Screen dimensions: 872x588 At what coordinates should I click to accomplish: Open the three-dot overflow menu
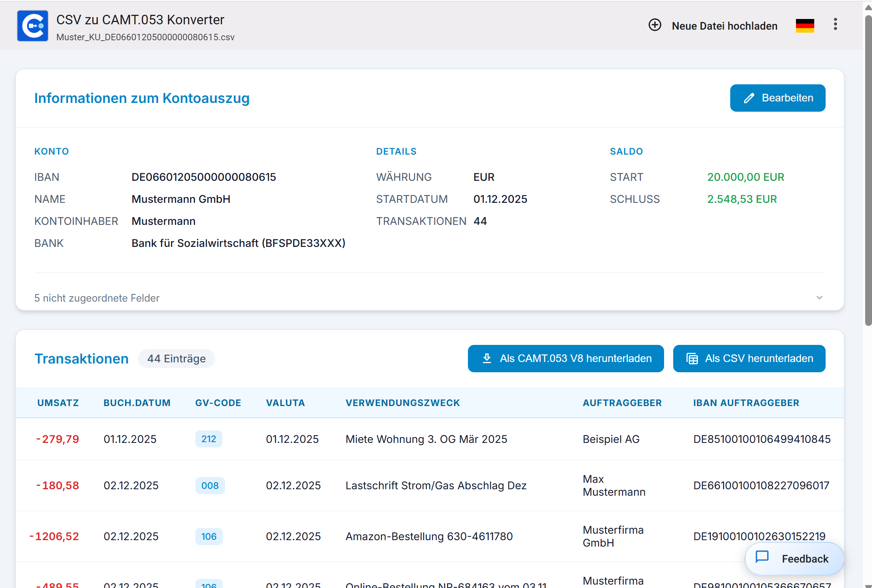tap(835, 24)
